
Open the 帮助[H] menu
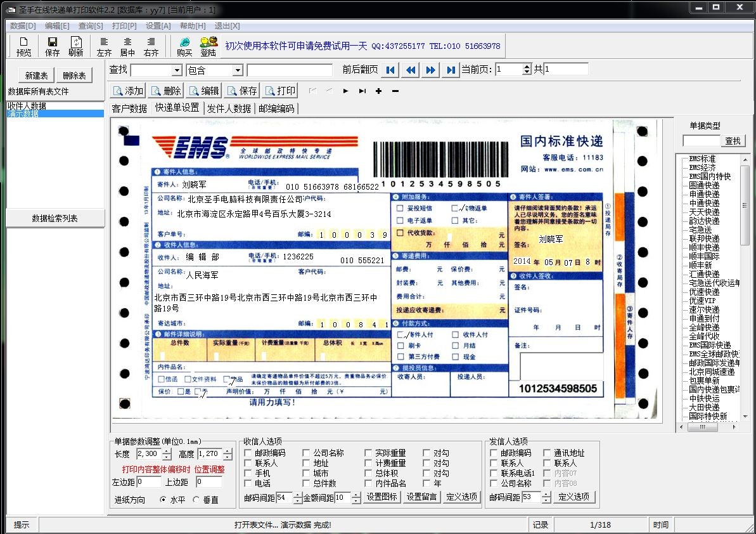[193, 25]
